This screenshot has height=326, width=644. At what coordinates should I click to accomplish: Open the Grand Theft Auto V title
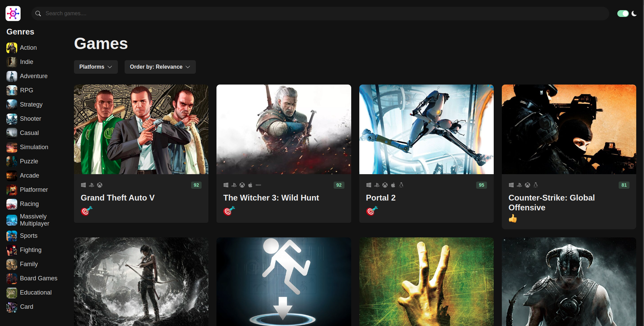point(118,198)
